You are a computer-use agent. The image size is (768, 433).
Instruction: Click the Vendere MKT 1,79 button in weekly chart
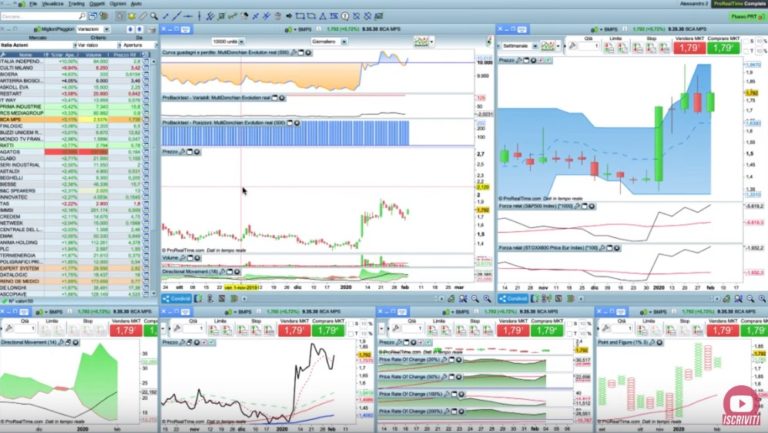point(689,48)
